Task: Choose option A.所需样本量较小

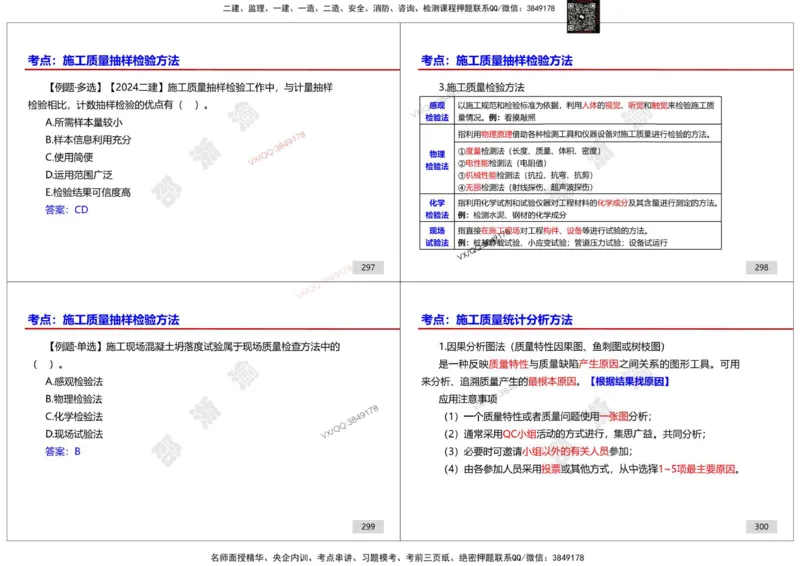Action: 84,122
